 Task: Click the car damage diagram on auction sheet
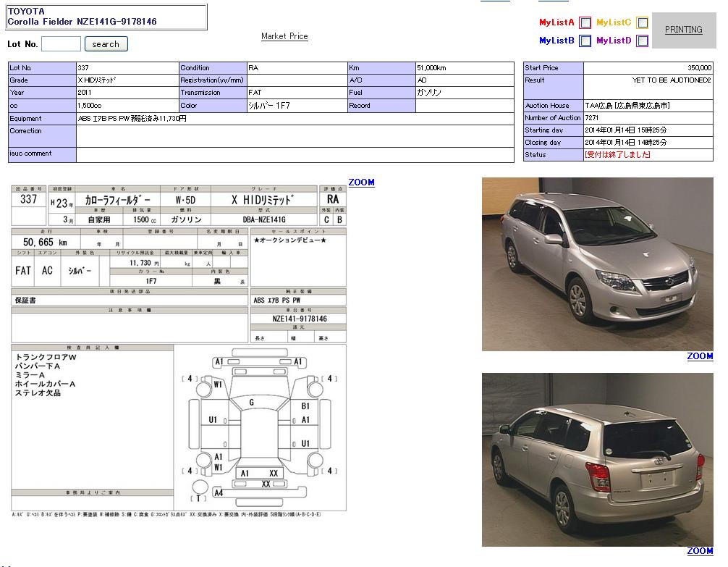261,427
